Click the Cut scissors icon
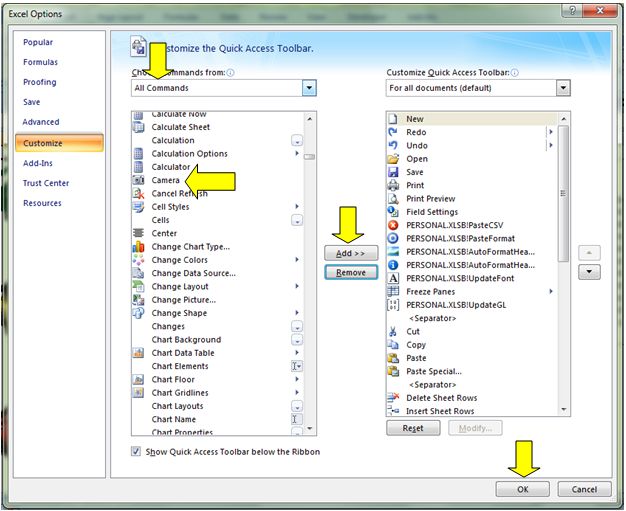The width and height of the screenshot is (626, 511). (x=393, y=331)
